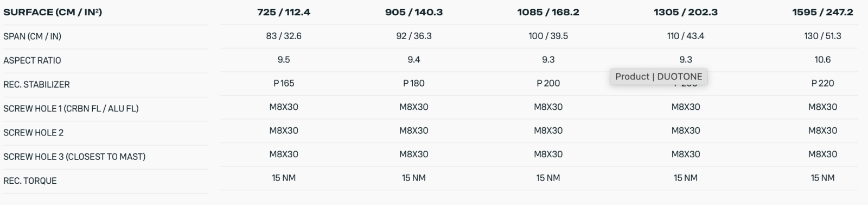The height and width of the screenshot is (205, 868).
Task: Click the SCREW HOLE 1 (CRBN FL / ALU FL) label
Action: click(x=71, y=108)
